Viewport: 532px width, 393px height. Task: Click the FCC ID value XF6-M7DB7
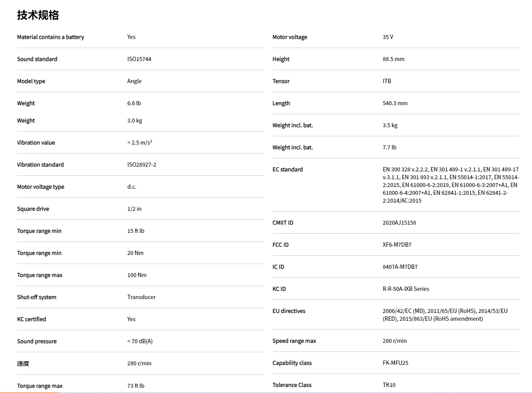(x=397, y=245)
